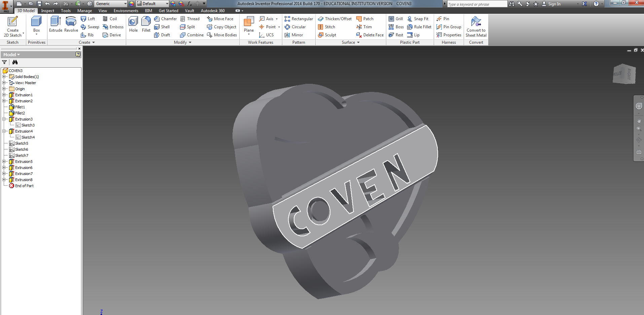Select the Sculpt tool
Screen dimensions: 644x315
pyautogui.click(x=327, y=35)
